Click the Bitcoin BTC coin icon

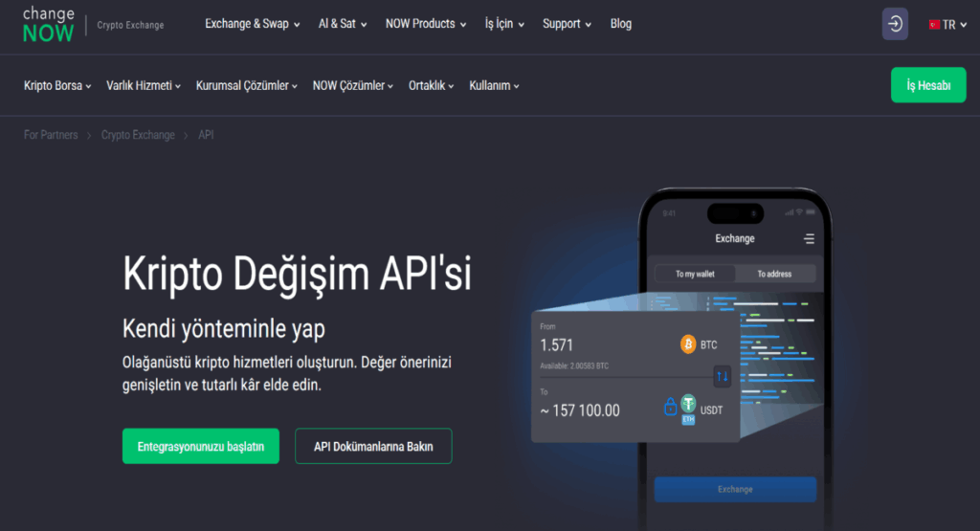pyautogui.click(x=687, y=344)
